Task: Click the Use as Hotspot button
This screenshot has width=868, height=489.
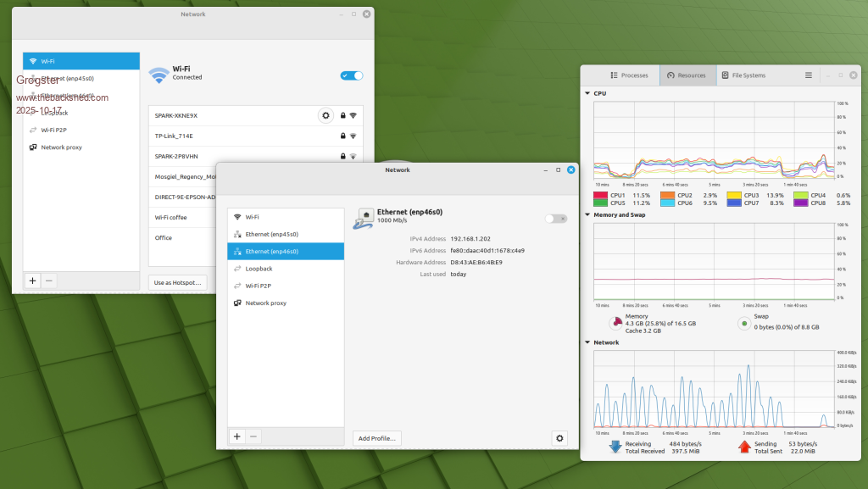Action: (x=177, y=281)
